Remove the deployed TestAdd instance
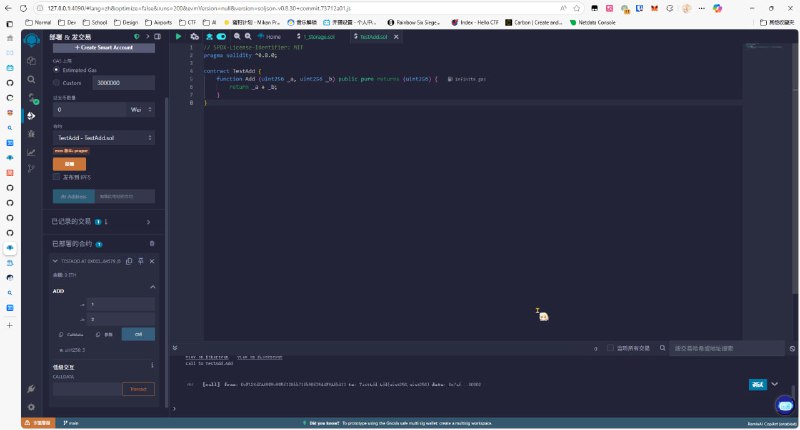This screenshot has height=430, width=800. 152,261
